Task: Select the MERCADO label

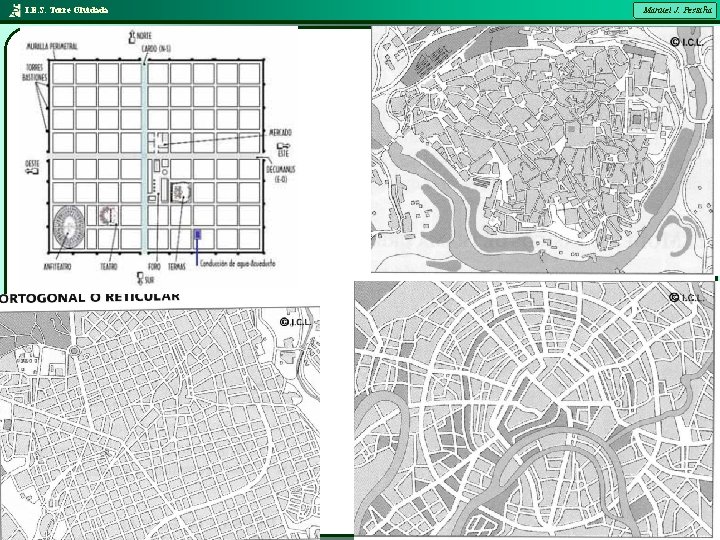Action: pyautogui.click(x=280, y=133)
